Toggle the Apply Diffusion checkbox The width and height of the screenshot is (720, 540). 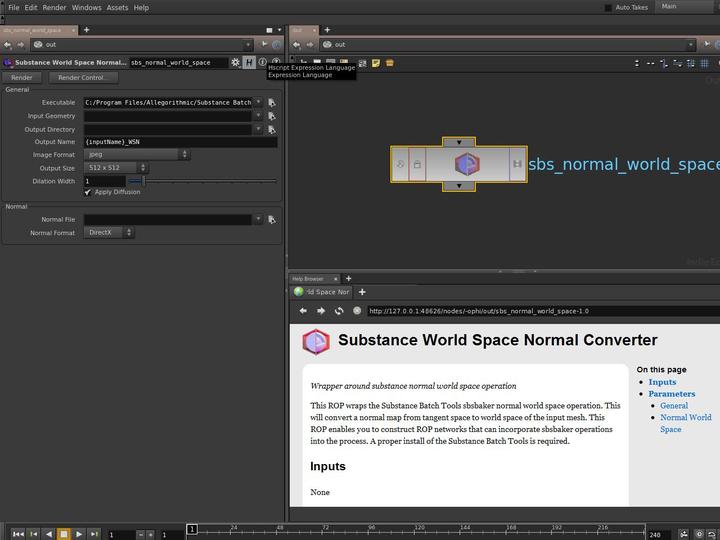click(88, 192)
